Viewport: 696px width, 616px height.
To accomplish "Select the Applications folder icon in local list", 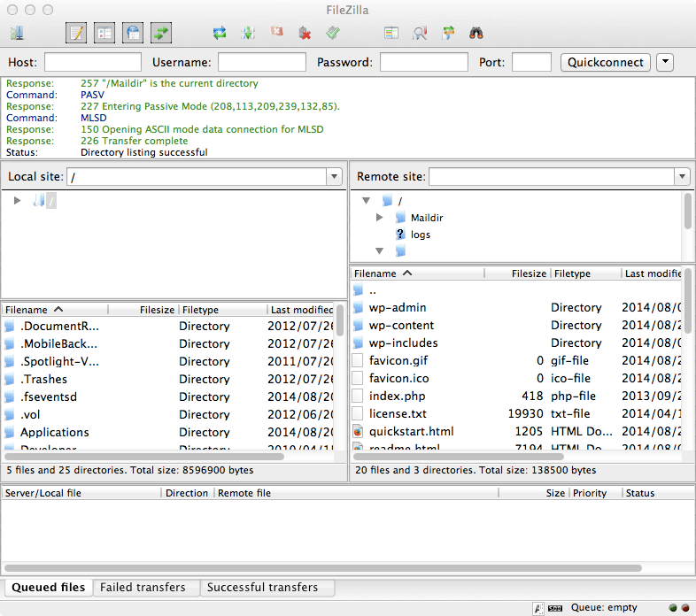I will 10,432.
